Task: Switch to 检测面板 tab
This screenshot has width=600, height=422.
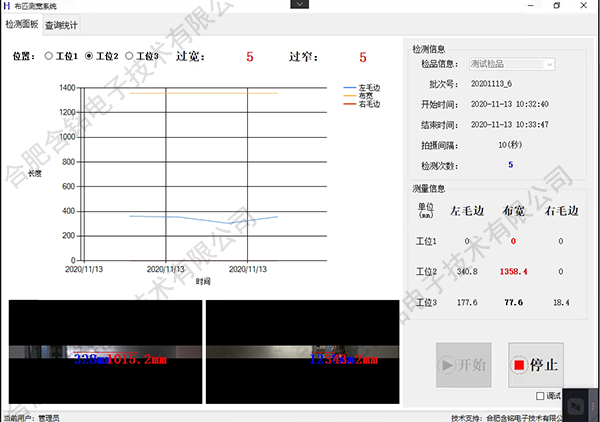Action: pyautogui.click(x=22, y=24)
